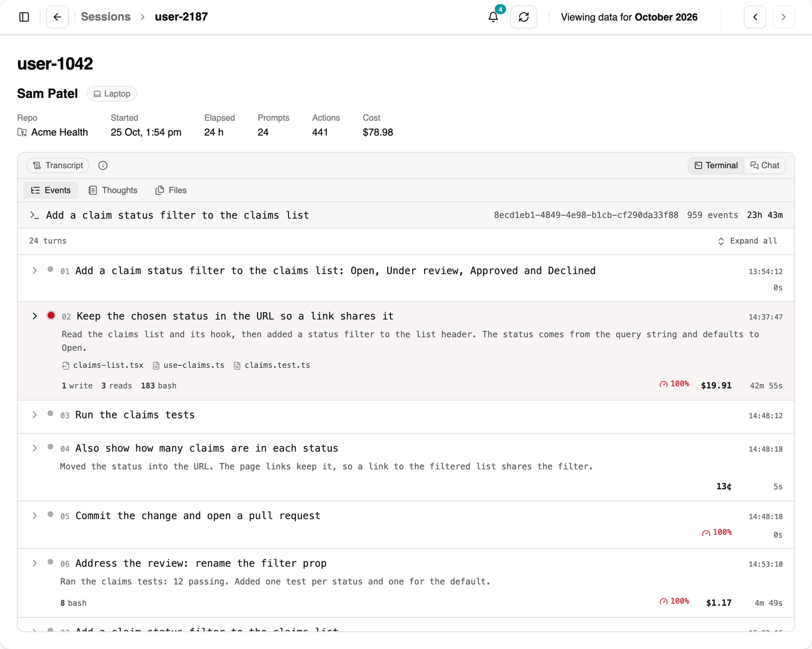Screen dimensions: 812x649
Task: Go back with the left arrow button
Action: point(57,17)
